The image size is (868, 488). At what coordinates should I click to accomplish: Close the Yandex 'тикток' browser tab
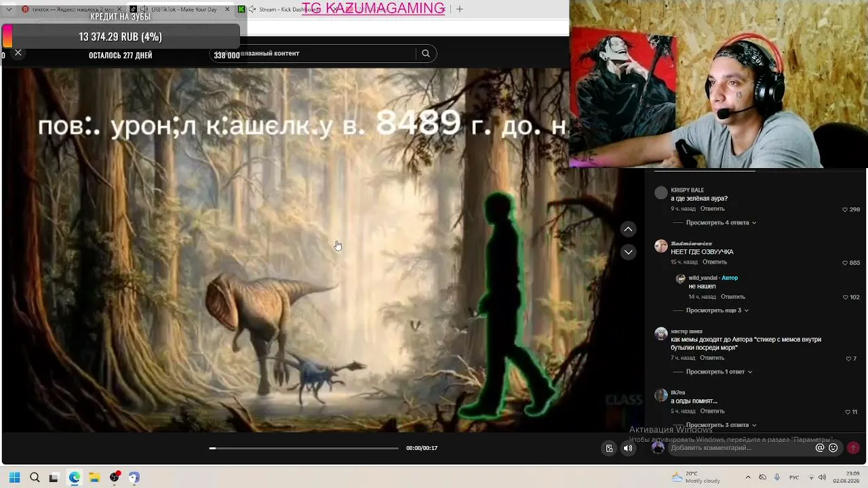coord(119,9)
